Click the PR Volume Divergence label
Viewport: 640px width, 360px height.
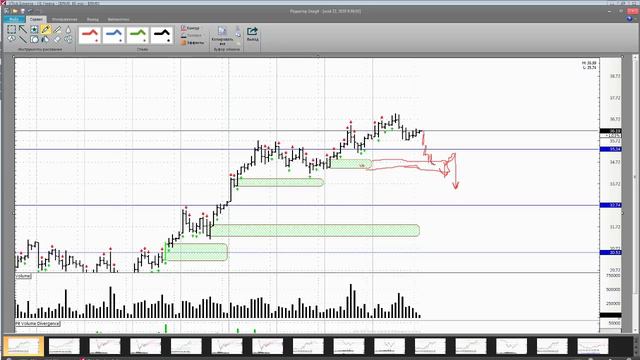tap(38, 323)
